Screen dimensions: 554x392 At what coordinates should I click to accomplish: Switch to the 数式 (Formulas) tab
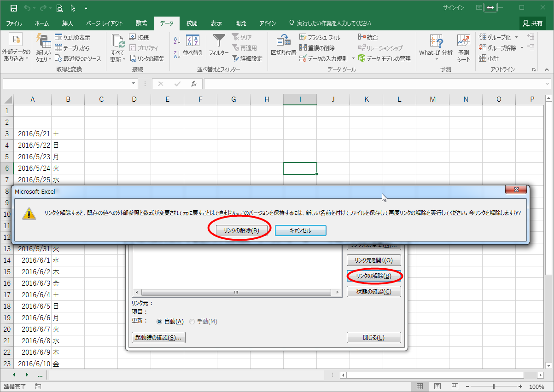coord(141,23)
